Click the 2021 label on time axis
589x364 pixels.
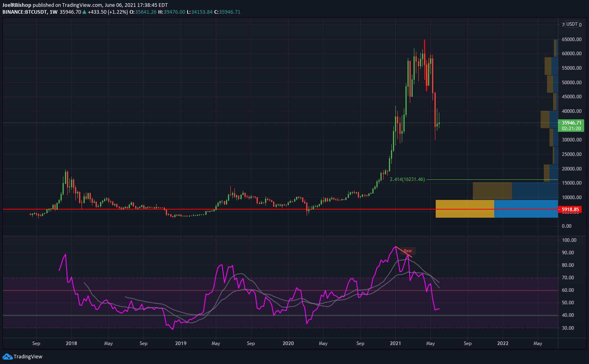(x=395, y=343)
